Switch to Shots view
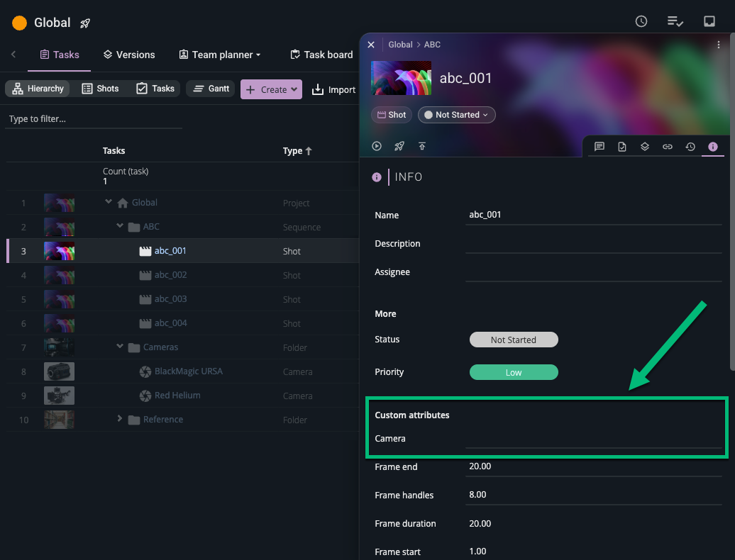The width and height of the screenshot is (735, 560). click(100, 89)
